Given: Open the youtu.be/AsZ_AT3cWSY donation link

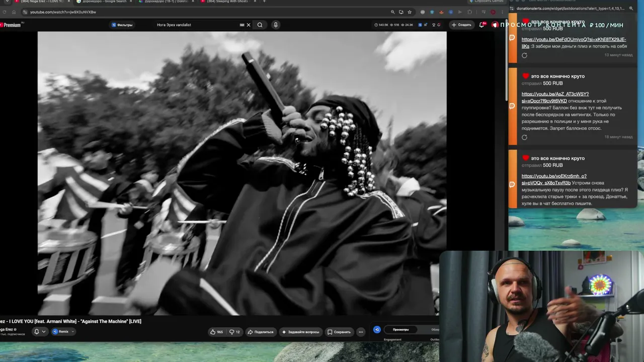Looking at the screenshot, I should 555,98.
